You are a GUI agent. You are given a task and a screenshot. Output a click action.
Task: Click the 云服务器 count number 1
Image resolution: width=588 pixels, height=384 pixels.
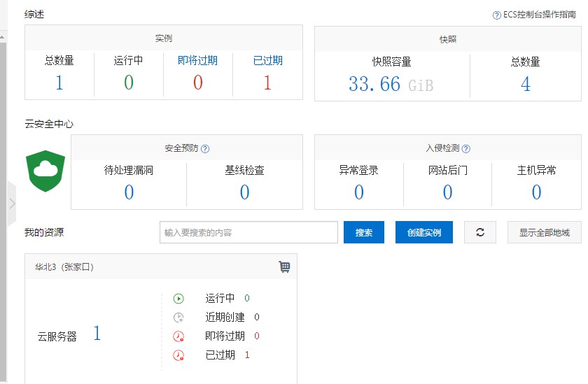97,334
